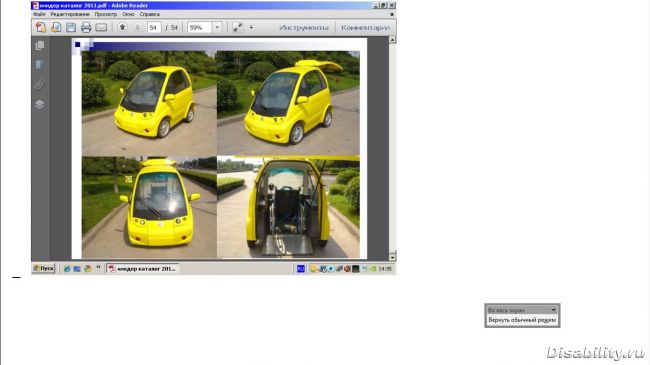
Task: Open the Просмотр menu
Action: click(x=106, y=14)
